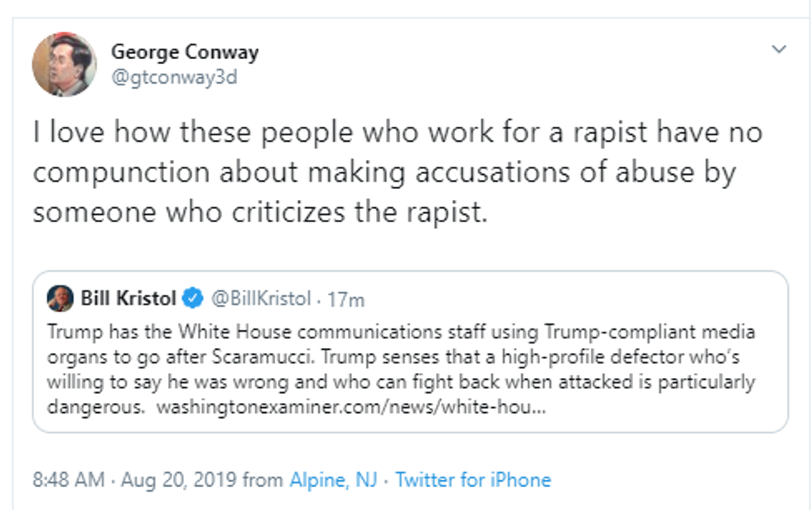The image size is (812, 510).
Task: Click the George Conway display name
Action: 185,52
